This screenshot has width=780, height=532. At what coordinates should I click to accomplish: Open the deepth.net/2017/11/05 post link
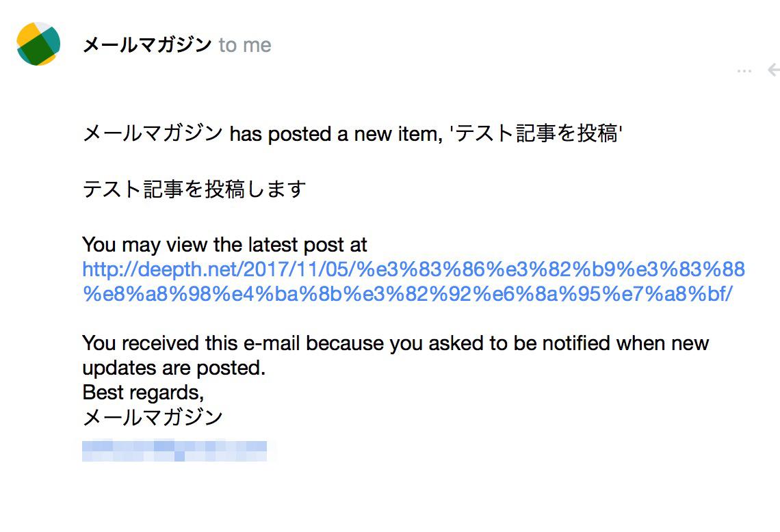click(413, 269)
